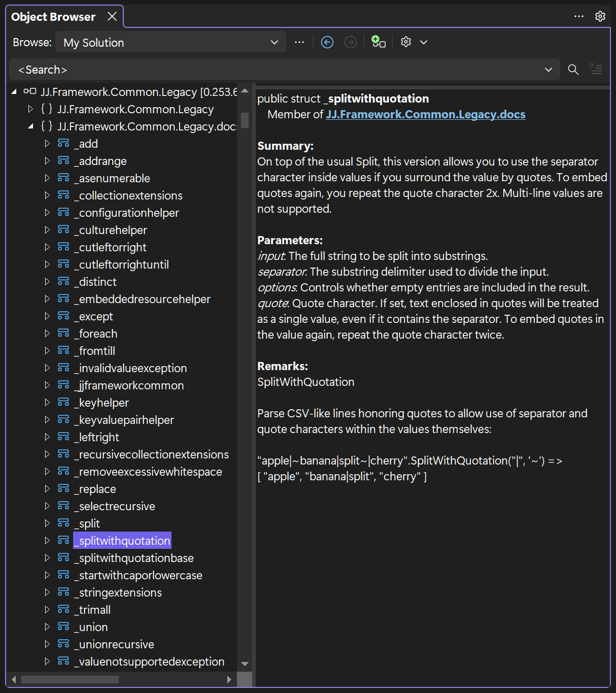Click the tree vertical scrollbar thumb
Viewport: 616px width, 693px height.
[x=245, y=120]
